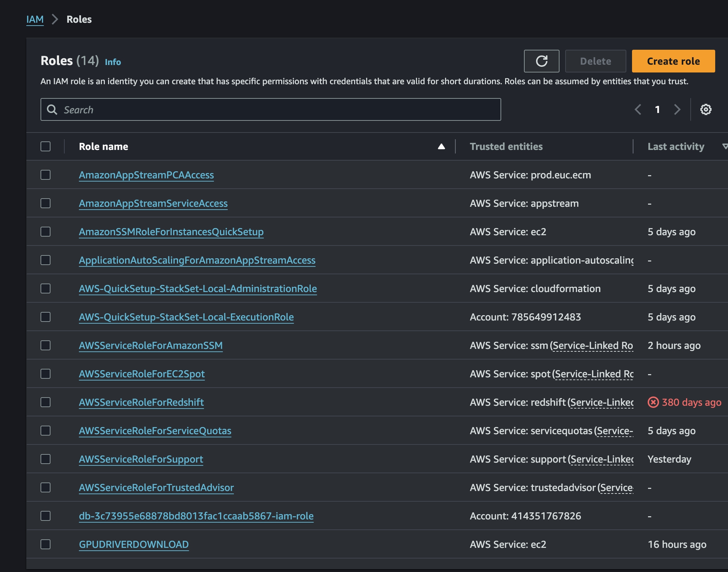Click the Create role button

click(673, 61)
